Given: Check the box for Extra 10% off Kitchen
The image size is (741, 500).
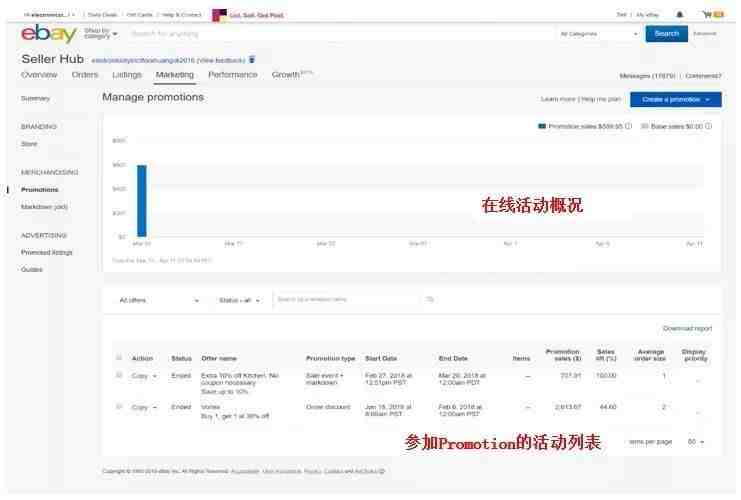Looking at the screenshot, I should tap(119, 375).
